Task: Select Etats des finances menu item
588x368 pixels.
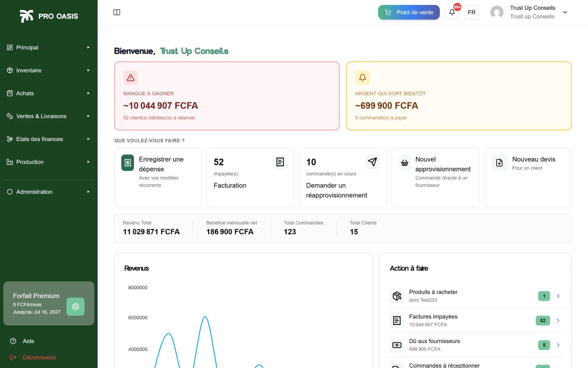Action: point(49,139)
